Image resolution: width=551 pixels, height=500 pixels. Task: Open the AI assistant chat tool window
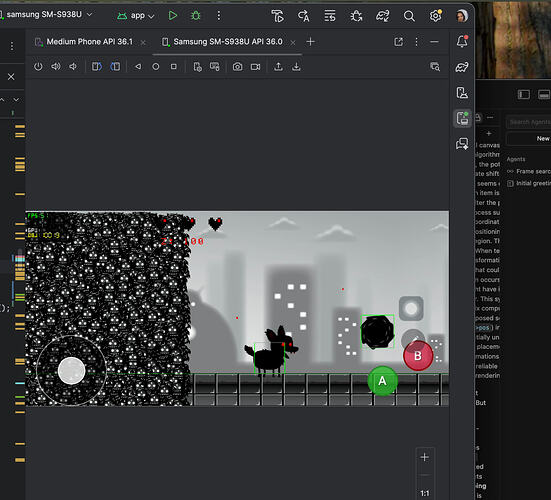462,144
